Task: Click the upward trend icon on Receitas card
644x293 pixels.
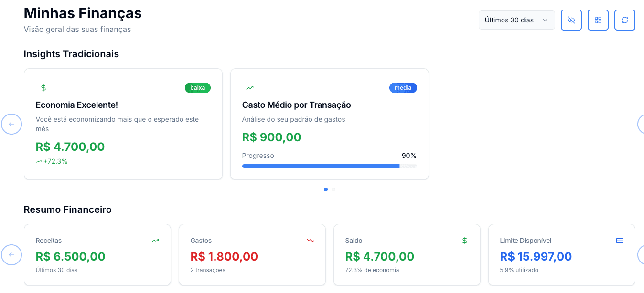Action: coord(155,240)
